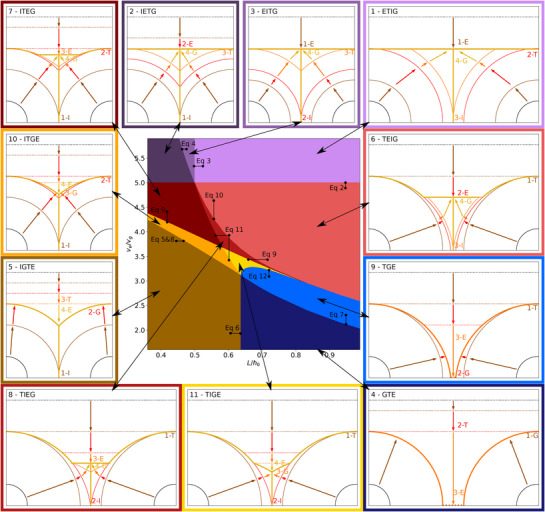
Task: Click the "5.0" tick on the vertical axis
Action: pos(140,183)
